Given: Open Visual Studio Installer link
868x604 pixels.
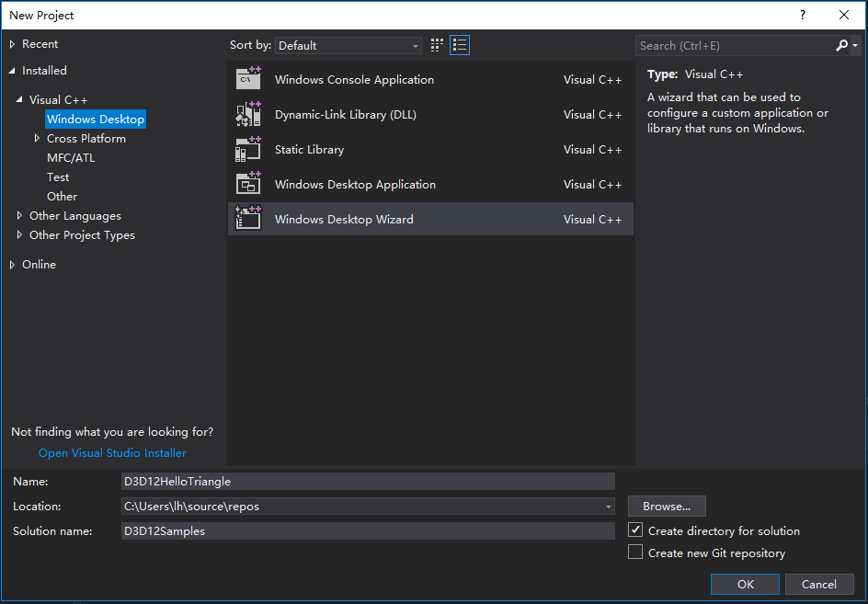Looking at the screenshot, I should tap(112, 452).
